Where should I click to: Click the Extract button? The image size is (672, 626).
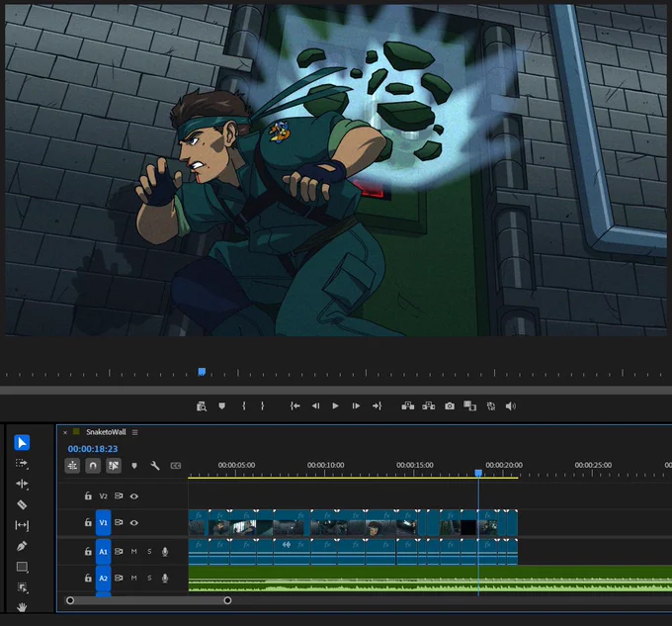(x=429, y=405)
